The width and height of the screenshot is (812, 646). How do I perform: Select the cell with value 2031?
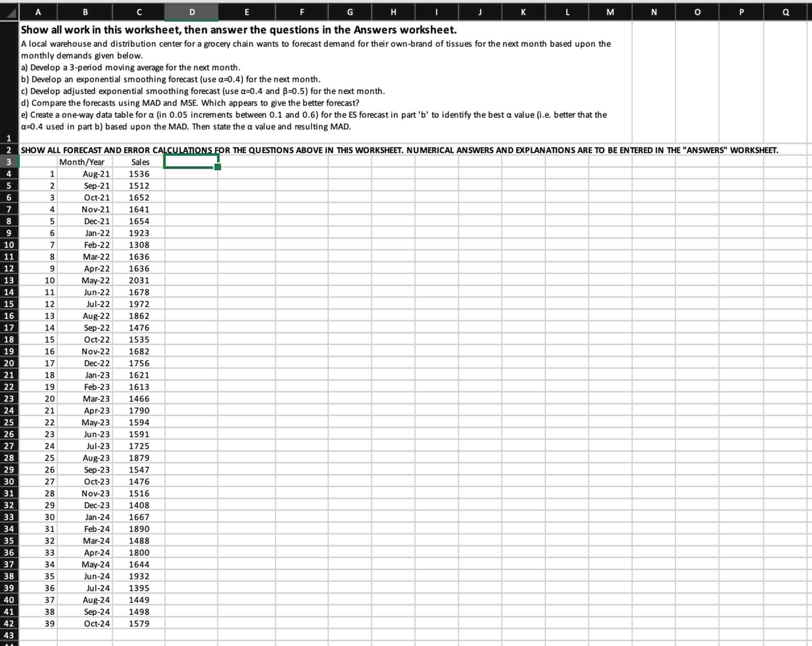[139, 280]
